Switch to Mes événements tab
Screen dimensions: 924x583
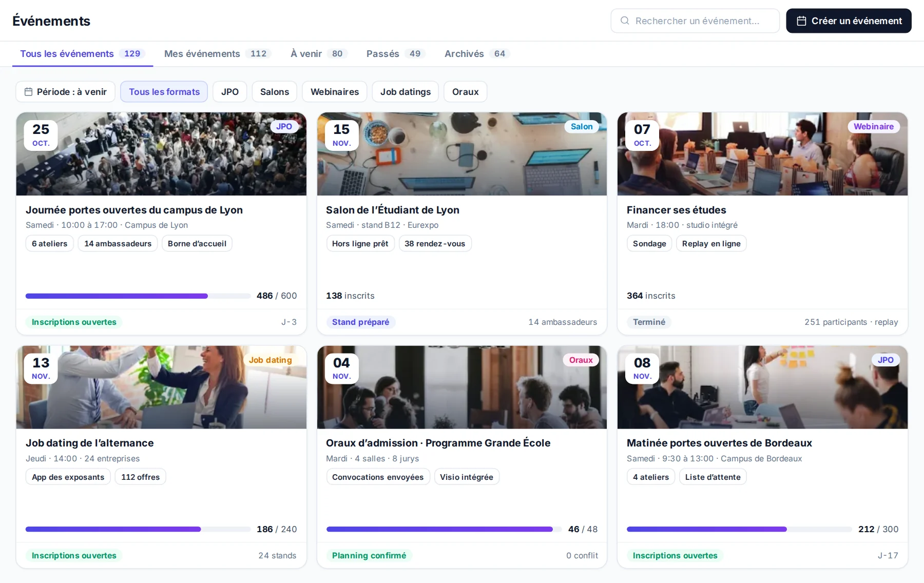coord(217,54)
